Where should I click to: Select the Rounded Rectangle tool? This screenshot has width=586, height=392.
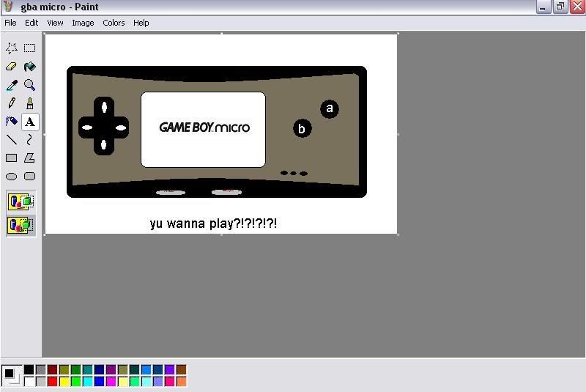click(x=30, y=176)
